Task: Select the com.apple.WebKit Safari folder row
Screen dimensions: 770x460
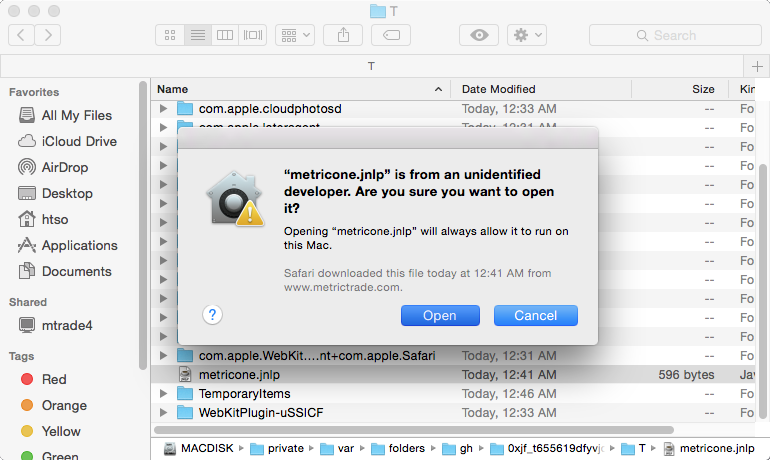Action: [x=453, y=355]
